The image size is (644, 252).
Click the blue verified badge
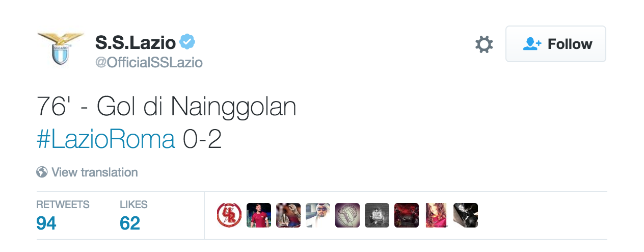click(187, 42)
